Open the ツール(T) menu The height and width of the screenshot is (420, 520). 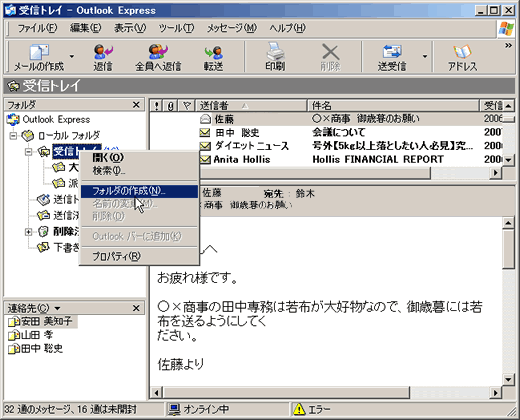(176, 28)
